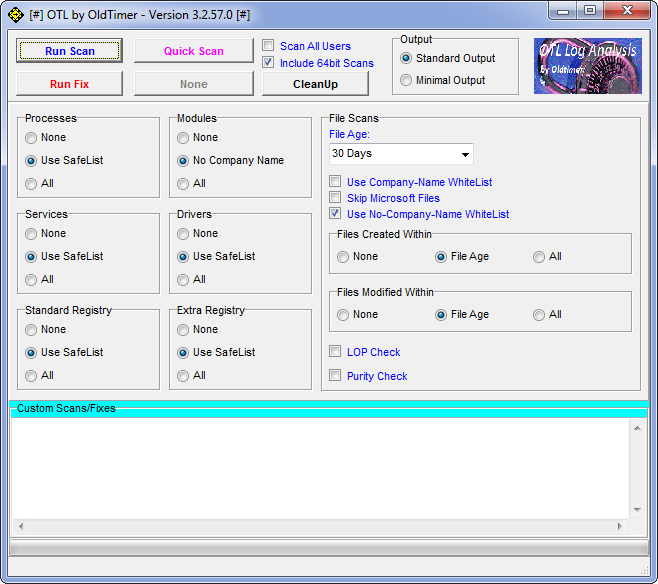Click the horizontal scroll right arrow
Image resolution: width=658 pixels, height=584 pixels.
(619, 526)
